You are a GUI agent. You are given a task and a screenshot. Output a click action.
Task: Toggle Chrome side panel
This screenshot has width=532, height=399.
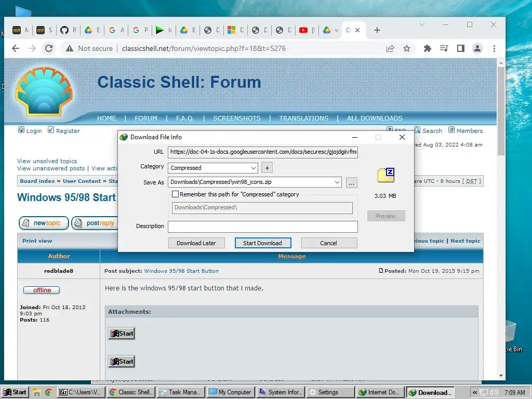[461, 48]
